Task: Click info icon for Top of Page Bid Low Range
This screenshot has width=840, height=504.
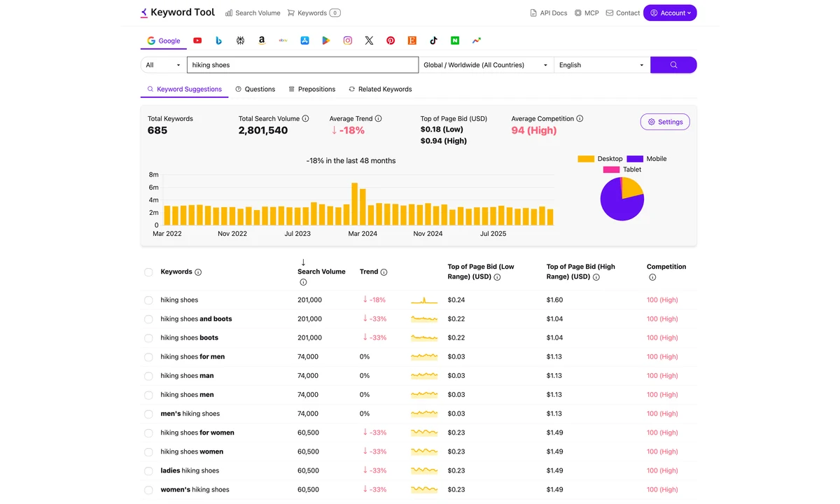Action: pyautogui.click(x=497, y=277)
